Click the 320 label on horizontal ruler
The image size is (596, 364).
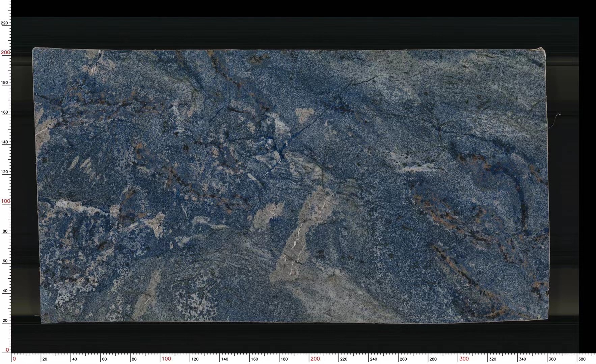pyautogui.click(x=493, y=359)
